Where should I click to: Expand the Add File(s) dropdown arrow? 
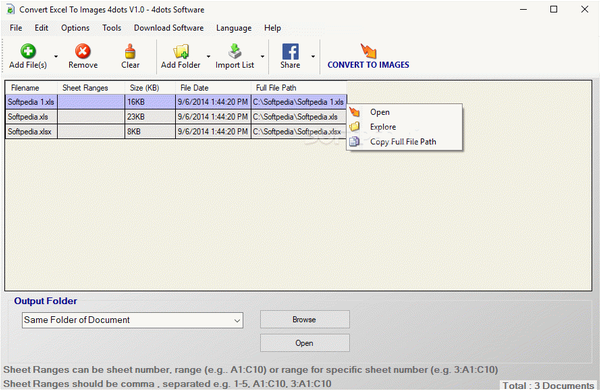point(56,56)
